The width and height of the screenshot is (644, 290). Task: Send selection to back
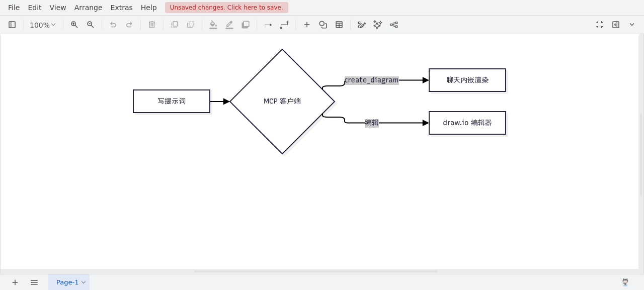(x=191, y=25)
